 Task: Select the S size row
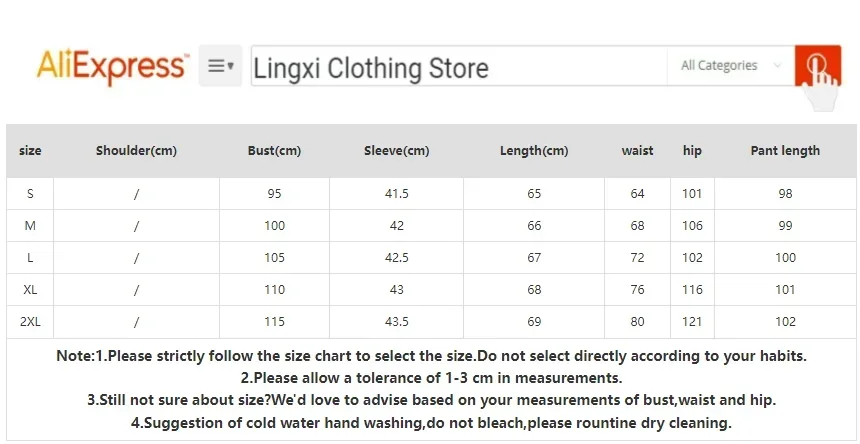30,194
